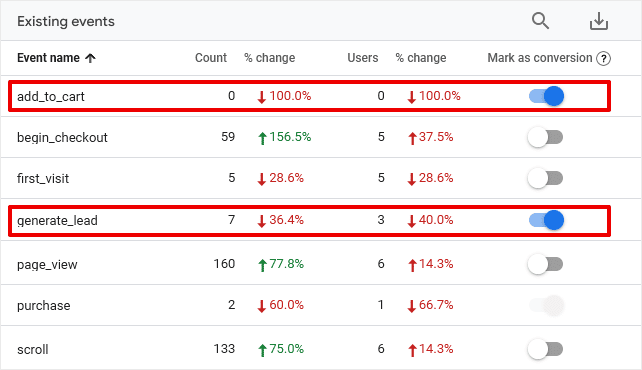Mark scroll event as a conversion
The image size is (642, 370).
pyautogui.click(x=545, y=349)
